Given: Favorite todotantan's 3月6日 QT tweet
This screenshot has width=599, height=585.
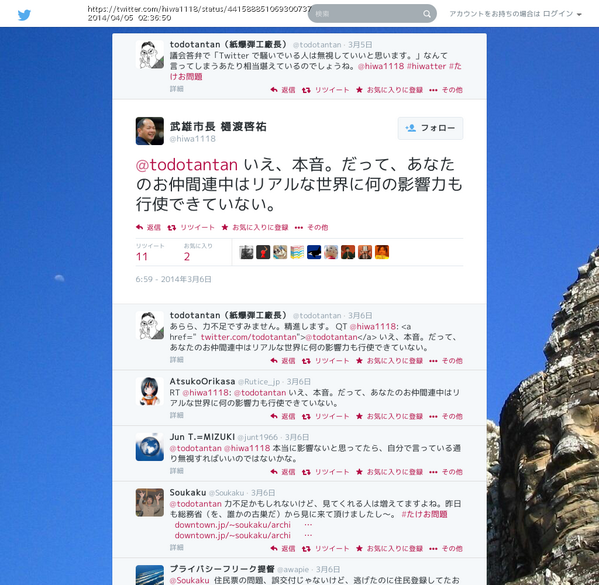Looking at the screenshot, I should [389, 361].
